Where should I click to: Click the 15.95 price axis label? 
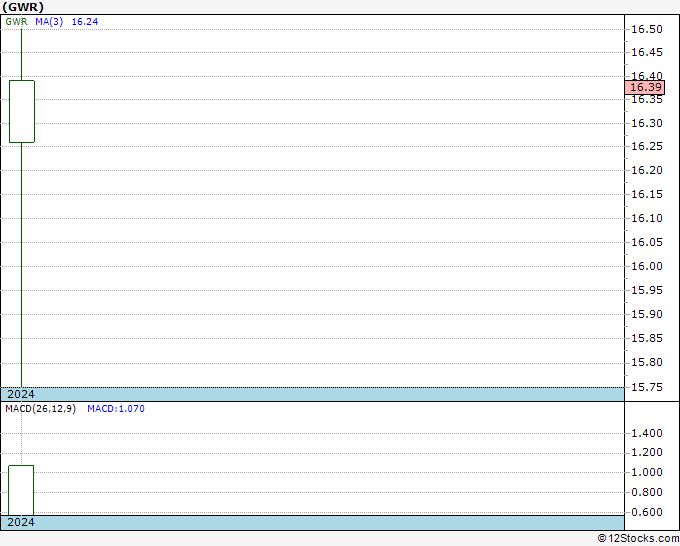[x=647, y=290]
